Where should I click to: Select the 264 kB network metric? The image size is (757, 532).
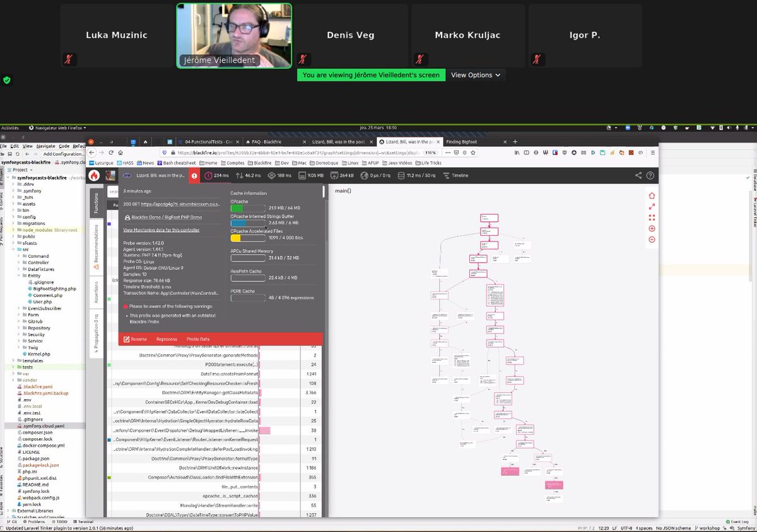click(x=343, y=176)
